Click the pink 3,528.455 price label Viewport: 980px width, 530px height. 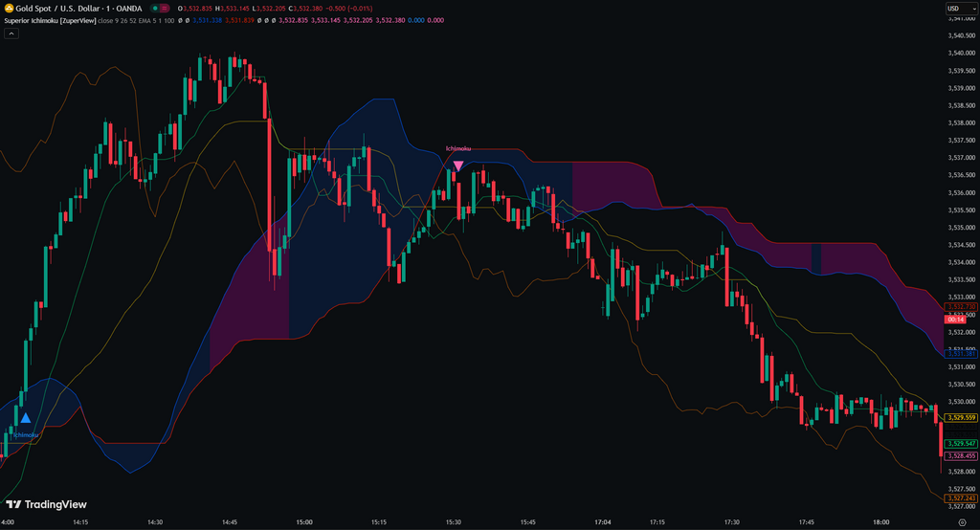point(961,456)
